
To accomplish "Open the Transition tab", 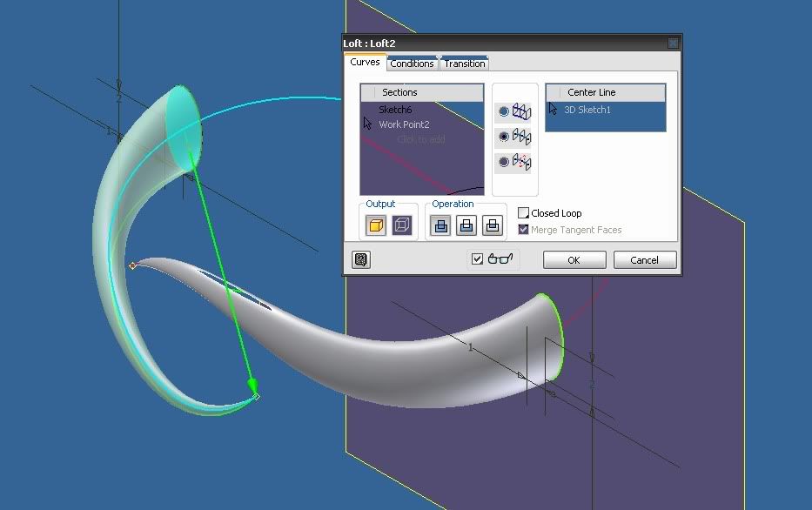I will 465,64.
